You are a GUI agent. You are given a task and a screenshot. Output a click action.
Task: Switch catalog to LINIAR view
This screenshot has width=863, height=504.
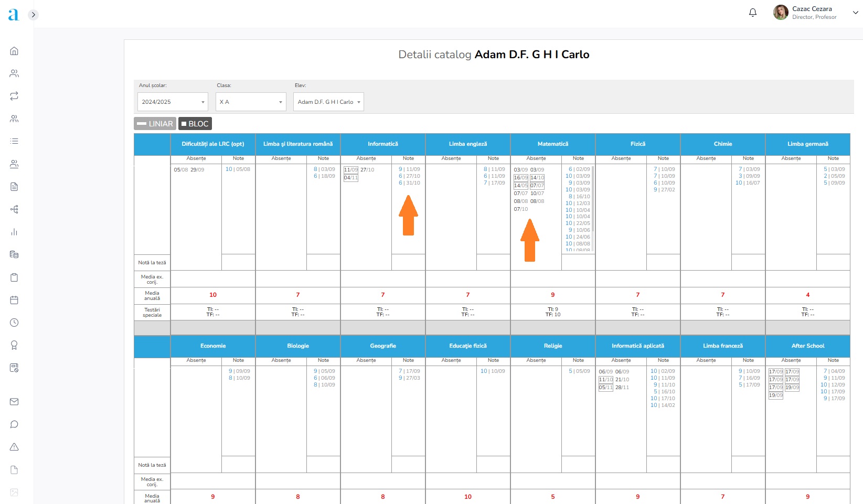(x=155, y=124)
